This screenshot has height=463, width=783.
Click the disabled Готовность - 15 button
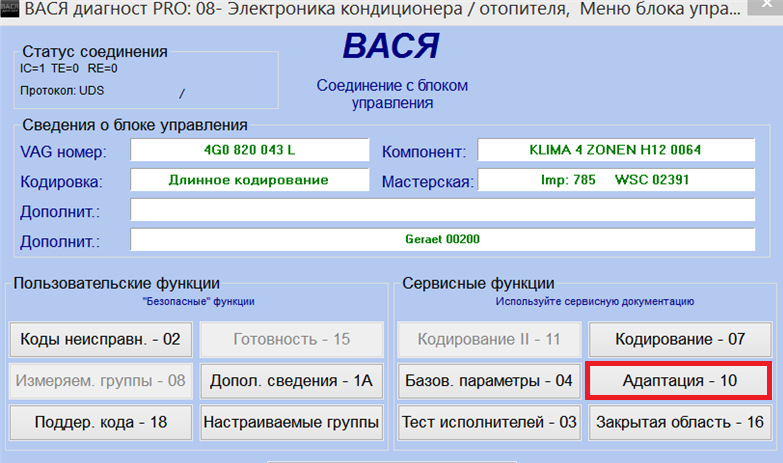point(292,340)
